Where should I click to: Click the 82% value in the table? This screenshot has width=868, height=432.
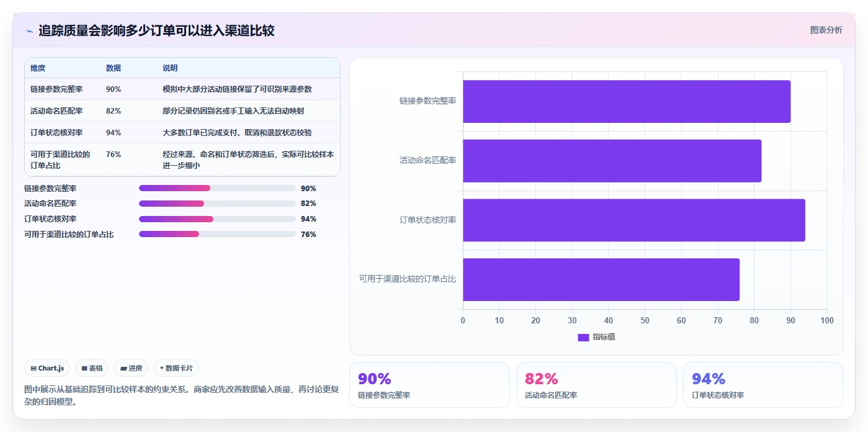click(114, 111)
